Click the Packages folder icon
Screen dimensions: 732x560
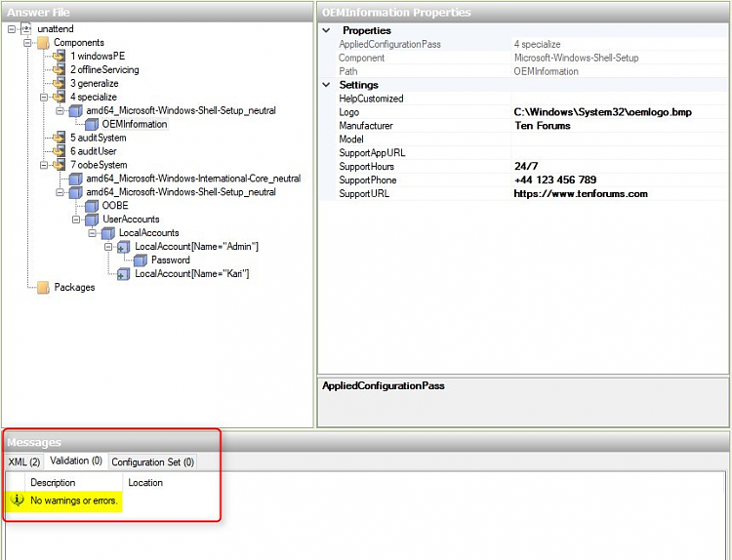click(x=43, y=288)
